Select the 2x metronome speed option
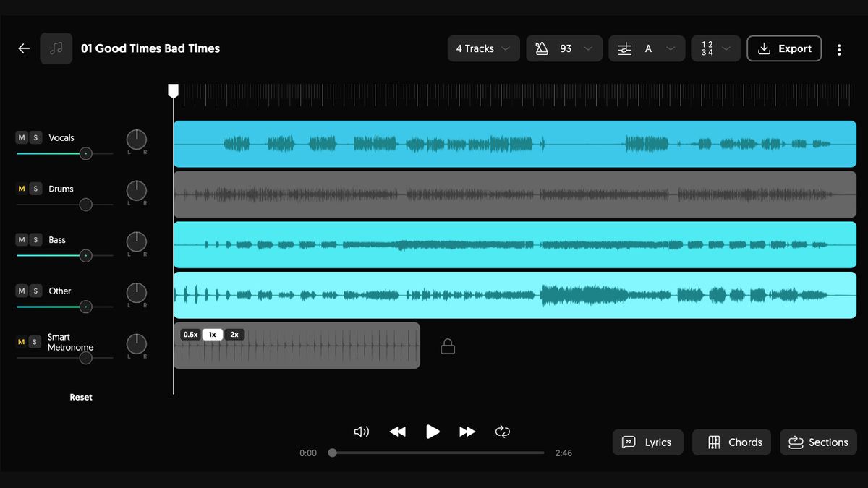The width and height of the screenshot is (868, 488). [x=234, y=334]
